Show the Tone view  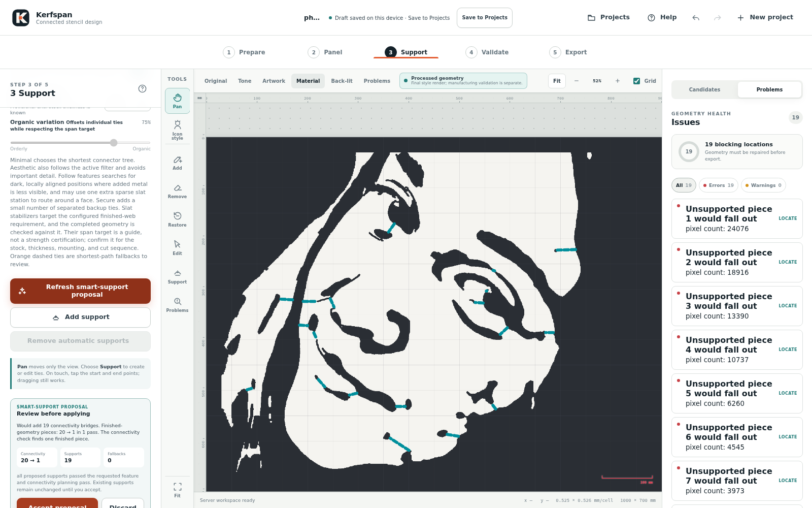(x=245, y=81)
